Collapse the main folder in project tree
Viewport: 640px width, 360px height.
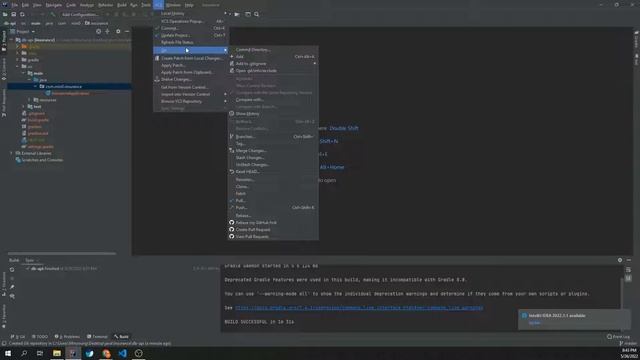click(23, 73)
